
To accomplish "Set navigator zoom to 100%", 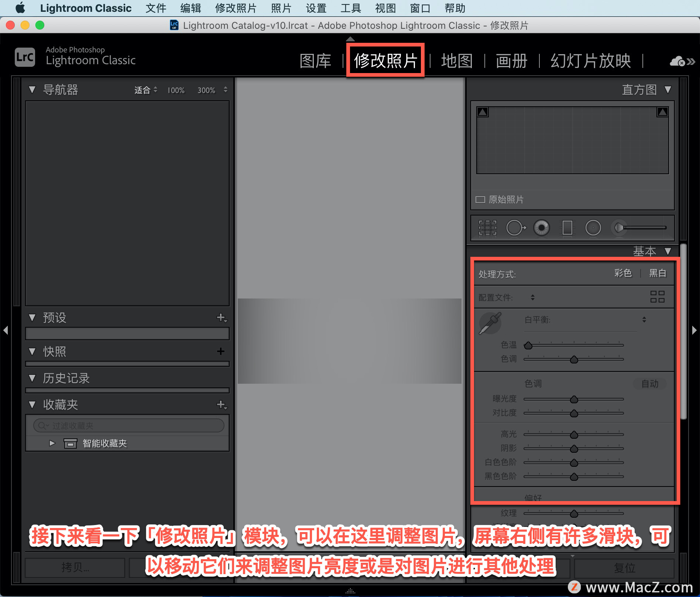I will coord(176,90).
